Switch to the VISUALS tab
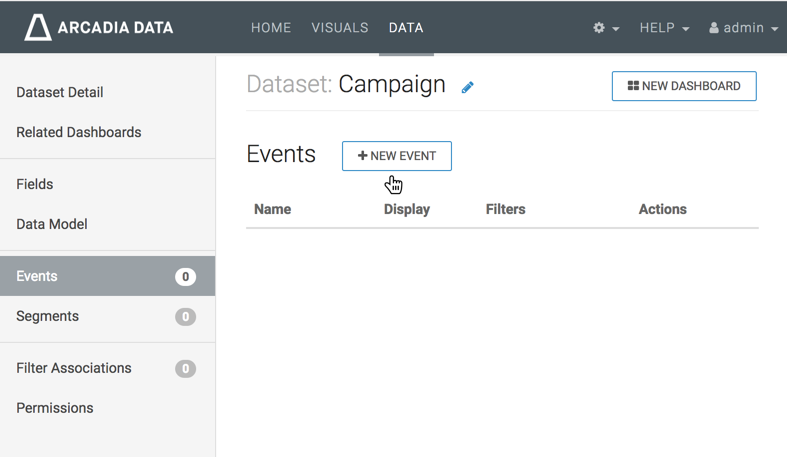 coord(340,28)
